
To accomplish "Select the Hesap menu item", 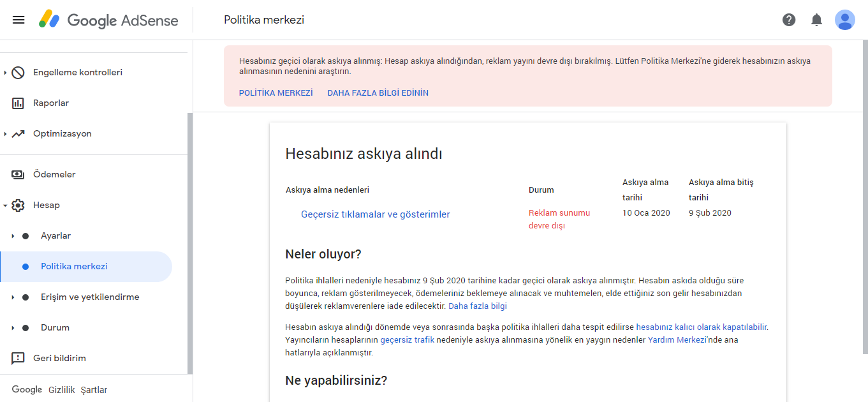I will tap(47, 205).
